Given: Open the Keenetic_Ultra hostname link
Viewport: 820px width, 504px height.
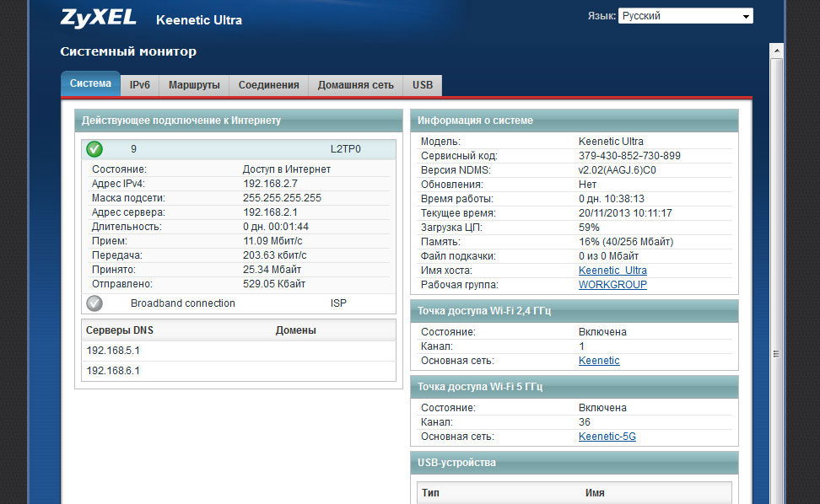Looking at the screenshot, I should [612, 271].
